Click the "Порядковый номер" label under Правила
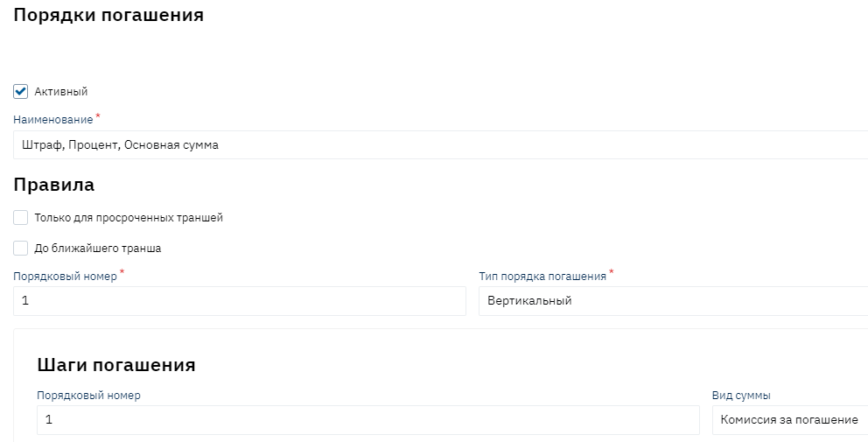 tap(65, 276)
